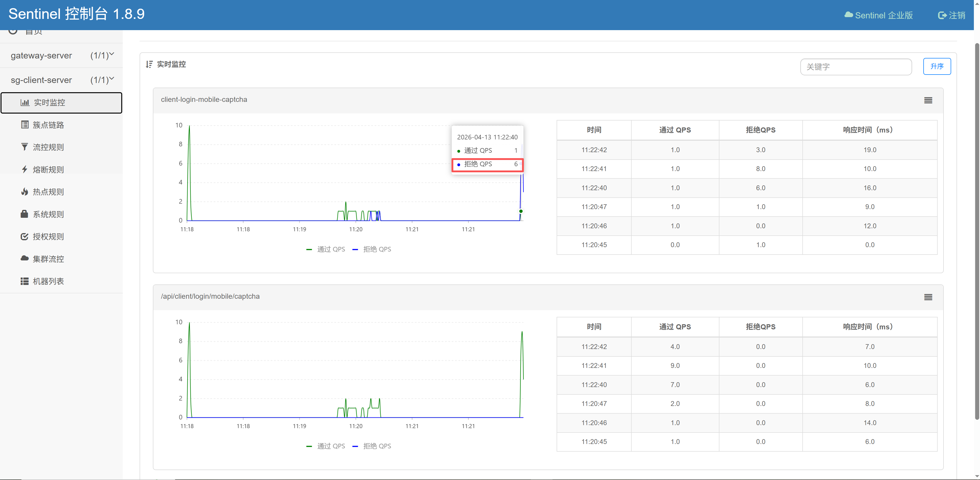980x480 pixels.
Task: Expand the gateway-server app menu
Action: coord(61,56)
